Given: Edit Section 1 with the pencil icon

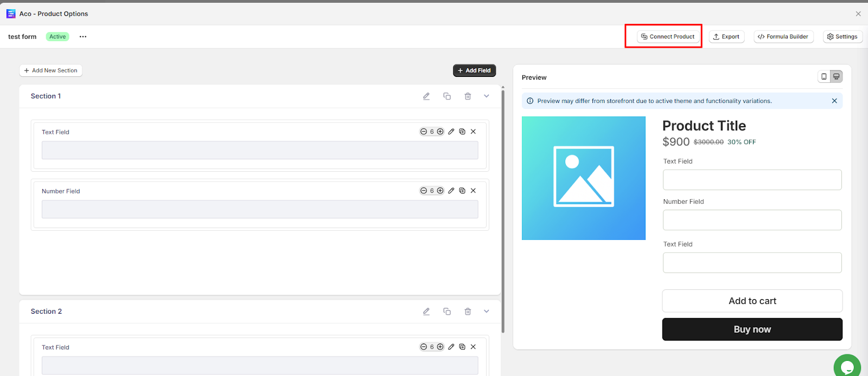Looking at the screenshot, I should 426,96.
